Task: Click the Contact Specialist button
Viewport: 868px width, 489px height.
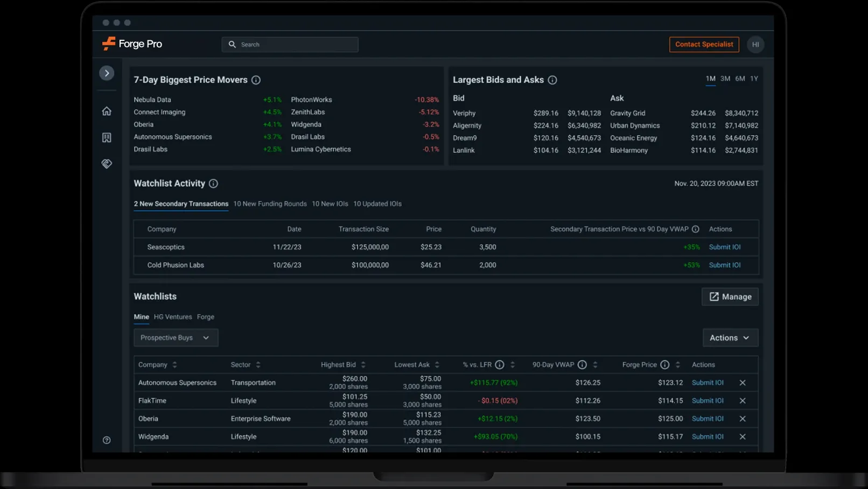Action: pyautogui.click(x=704, y=44)
